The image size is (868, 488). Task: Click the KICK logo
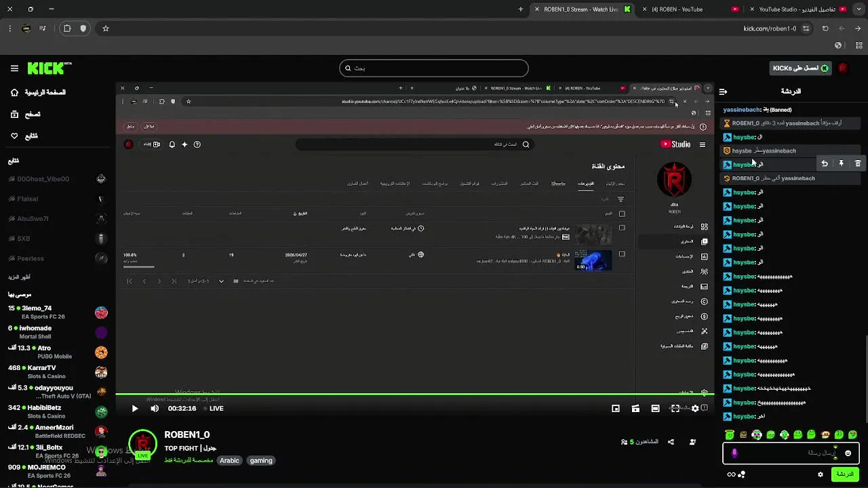pos(50,68)
